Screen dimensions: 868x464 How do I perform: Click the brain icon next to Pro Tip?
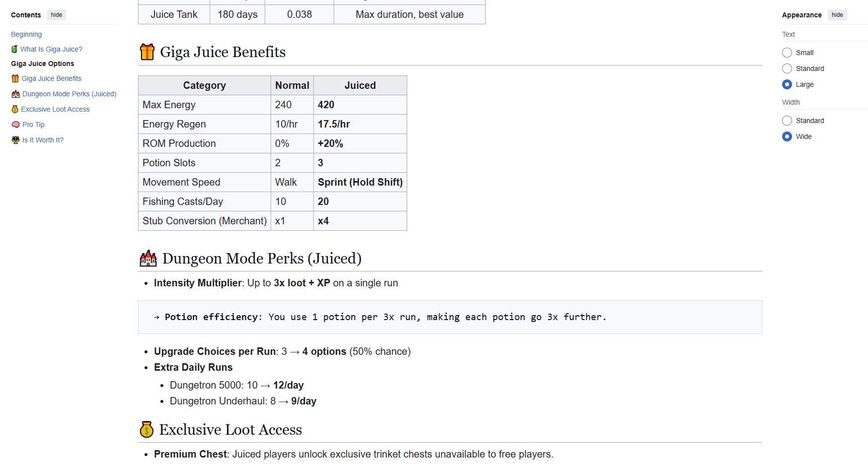15,125
